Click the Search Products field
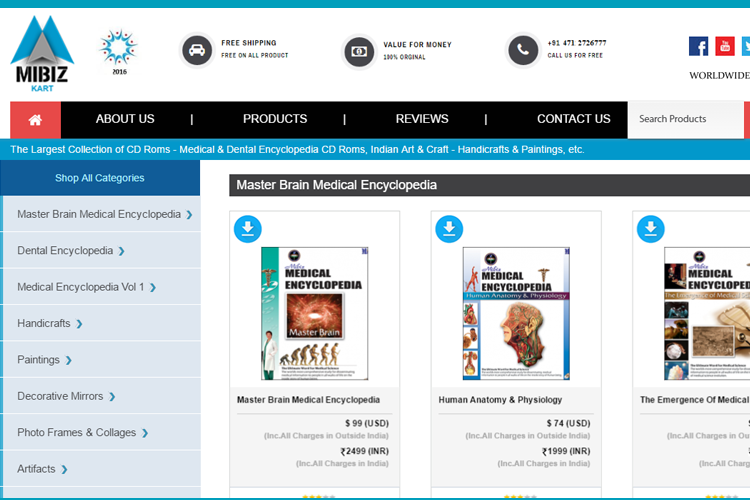This screenshot has height=500, width=750. (x=685, y=119)
